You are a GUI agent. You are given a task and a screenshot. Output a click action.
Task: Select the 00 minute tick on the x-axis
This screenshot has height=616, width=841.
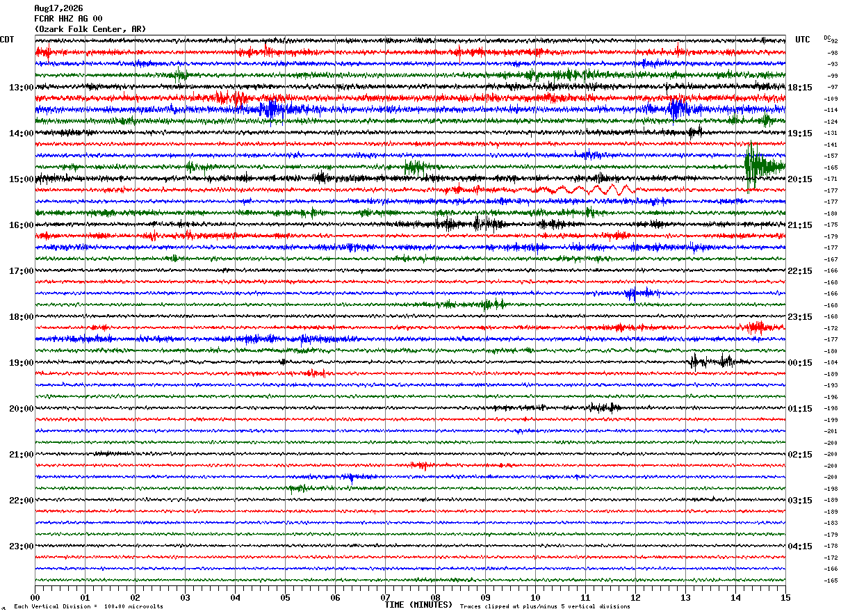click(x=35, y=597)
